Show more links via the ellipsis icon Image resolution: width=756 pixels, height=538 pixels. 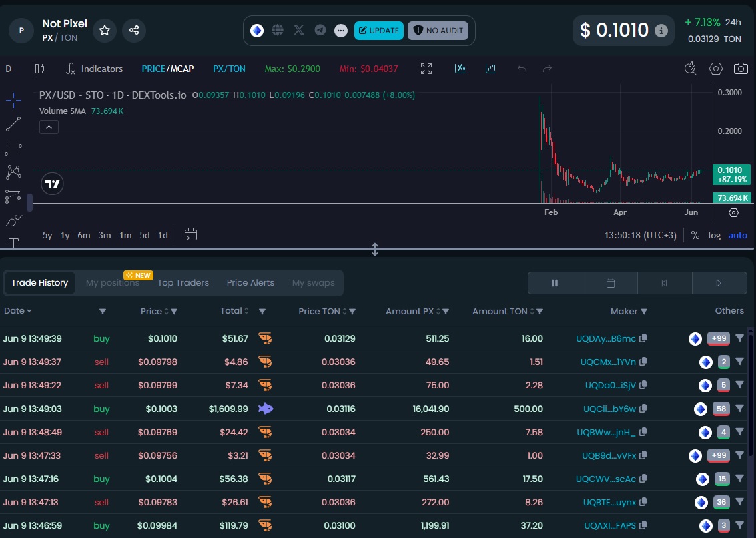pyautogui.click(x=341, y=31)
